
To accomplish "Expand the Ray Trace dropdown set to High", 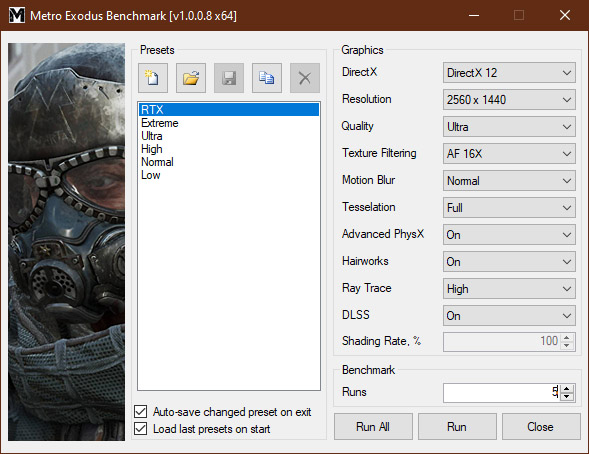I will point(509,289).
